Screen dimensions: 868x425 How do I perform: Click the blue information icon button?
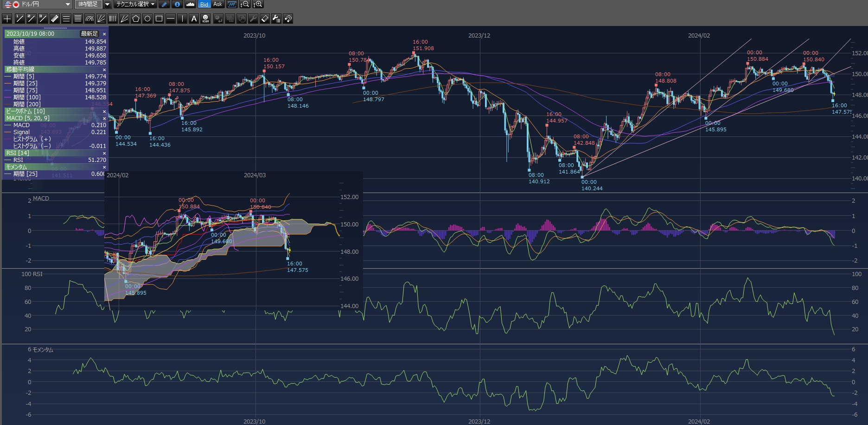click(177, 4)
